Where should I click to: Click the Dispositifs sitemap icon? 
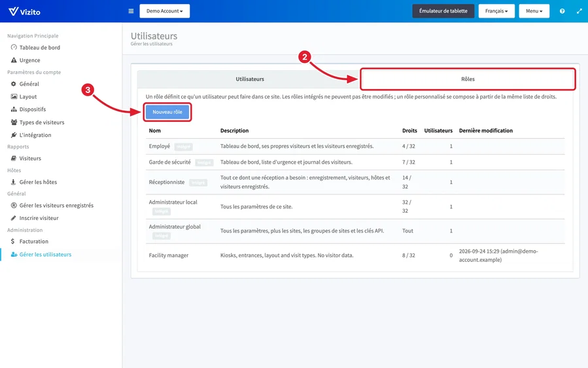[x=14, y=109]
